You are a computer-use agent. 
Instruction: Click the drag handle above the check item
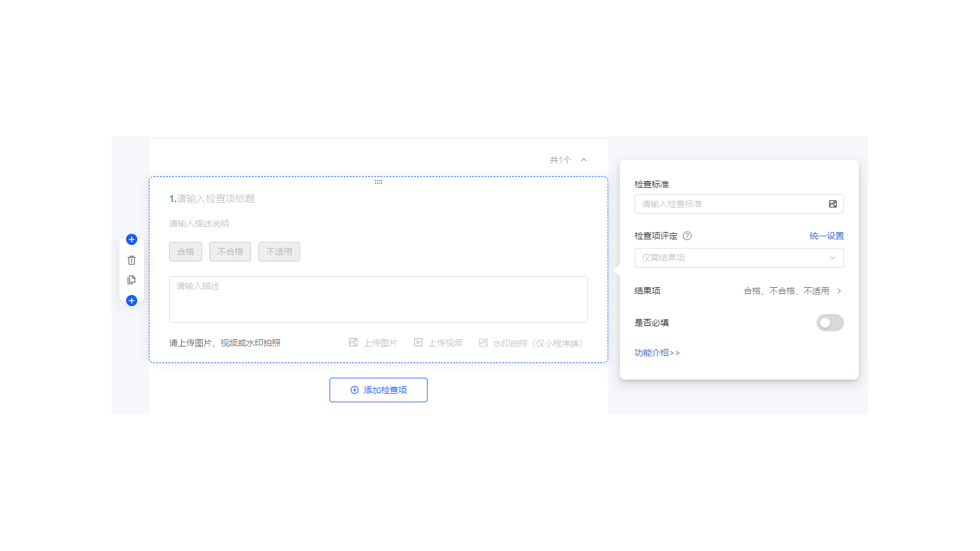(x=379, y=182)
